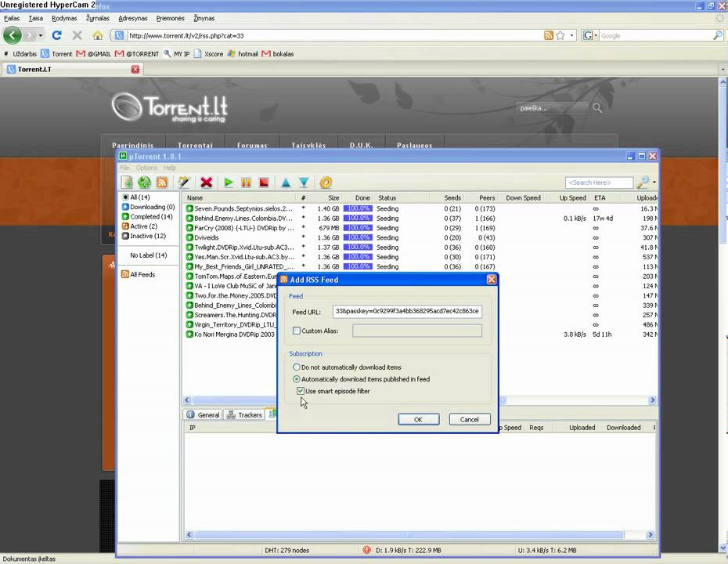The height and width of the screenshot is (564, 728).
Task: Move torrent down the queue
Action: 304,183
